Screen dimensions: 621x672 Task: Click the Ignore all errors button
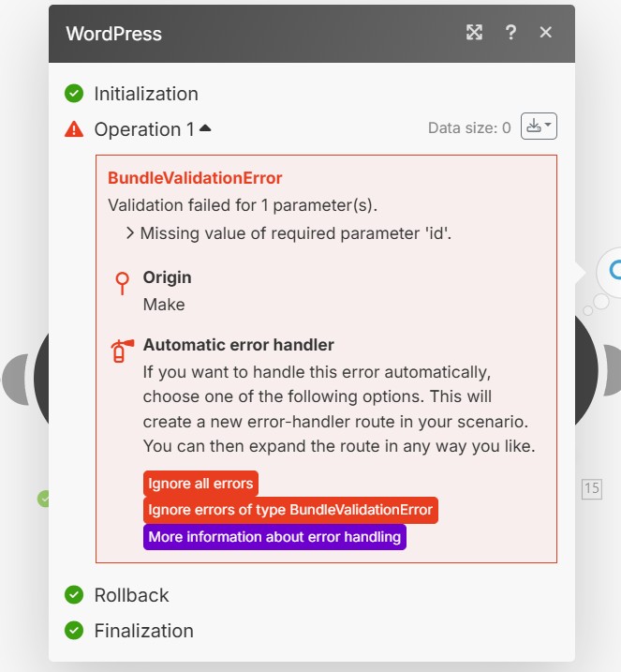[200, 484]
